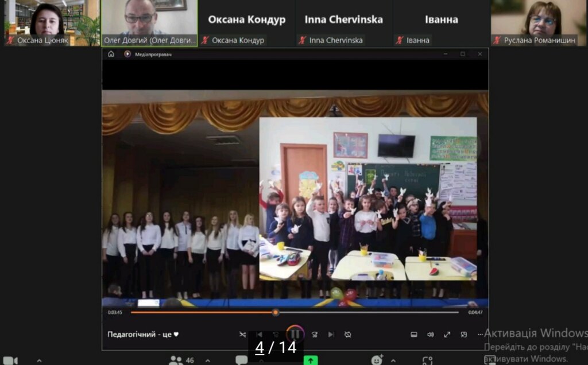The height and width of the screenshot is (365, 588).
Task: Select Руслана Романишин's video thumbnail
Action: (x=539, y=23)
